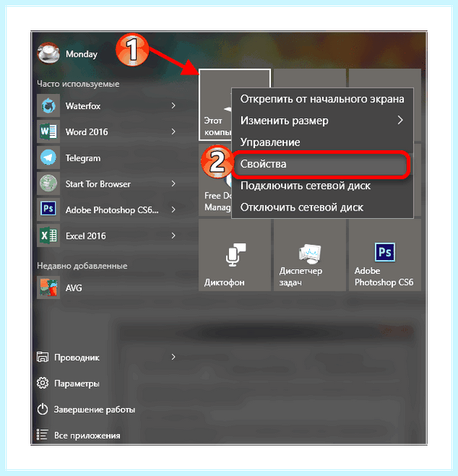
Task: Open the Adobe Photoshop CS6 tile
Action: point(385,256)
